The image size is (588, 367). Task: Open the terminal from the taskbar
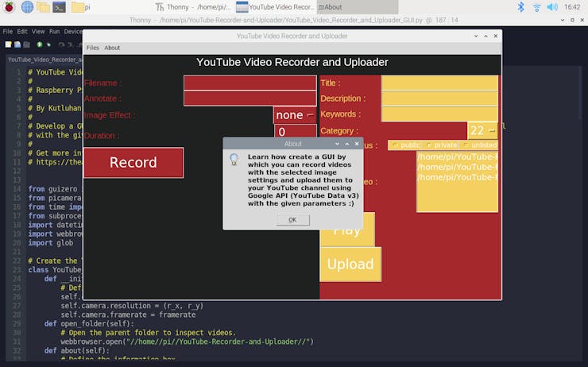pyautogui.click(x=60, y=7)
